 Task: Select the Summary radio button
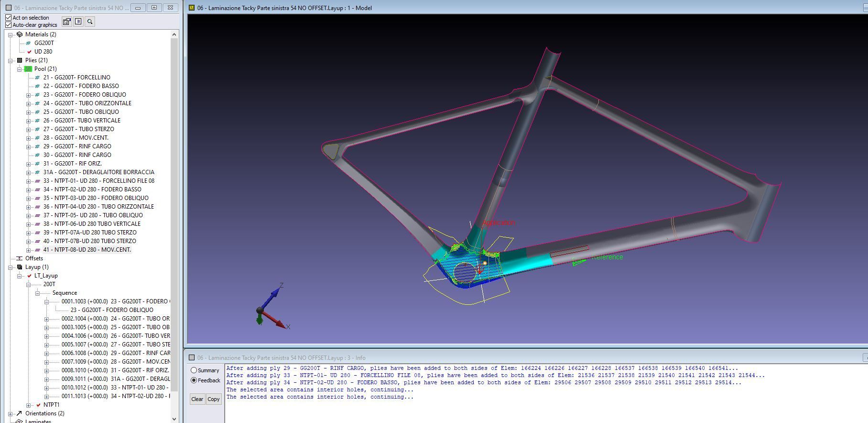pos(194,370)
